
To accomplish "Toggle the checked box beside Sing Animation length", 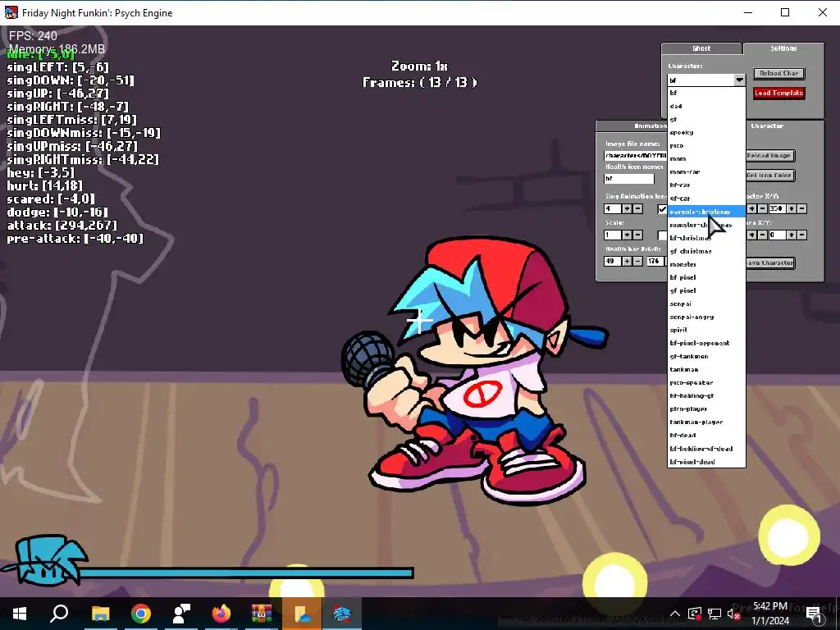I will 662,209.
